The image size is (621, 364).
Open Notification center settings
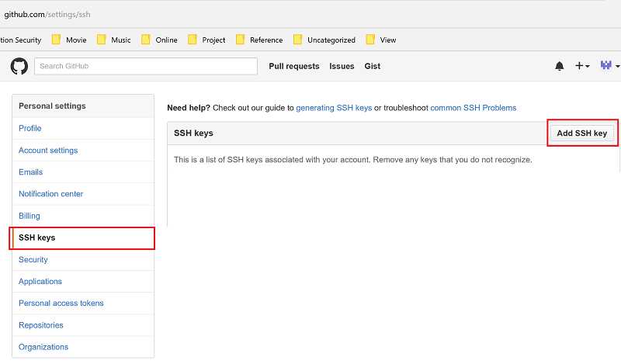pyautogui.click(x=83, y=194)
